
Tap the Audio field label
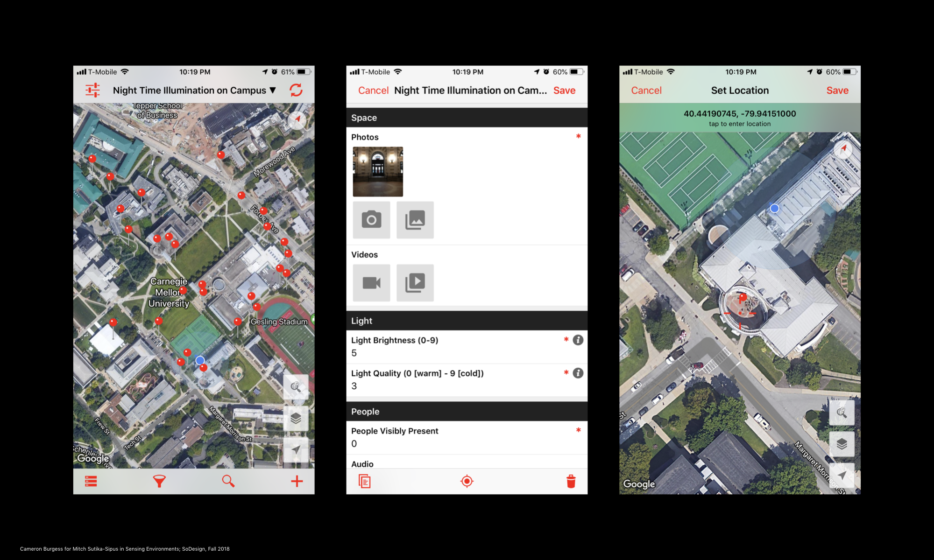pos(362,464)
